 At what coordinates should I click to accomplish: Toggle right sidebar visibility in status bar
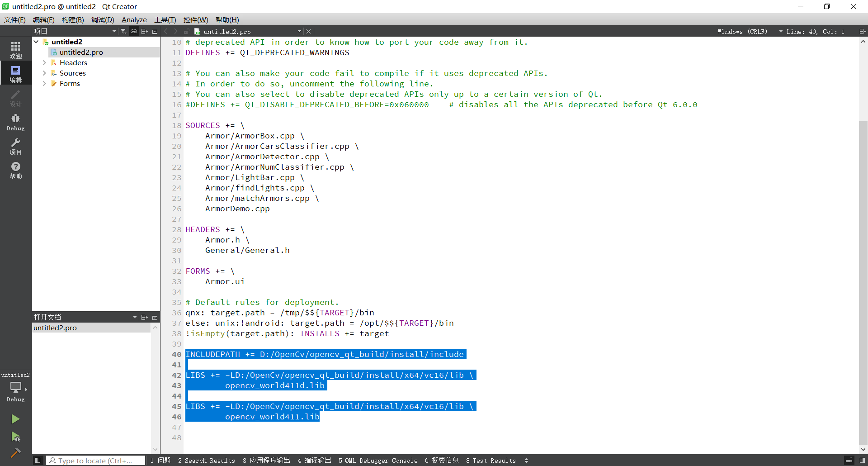click(862, 461)
